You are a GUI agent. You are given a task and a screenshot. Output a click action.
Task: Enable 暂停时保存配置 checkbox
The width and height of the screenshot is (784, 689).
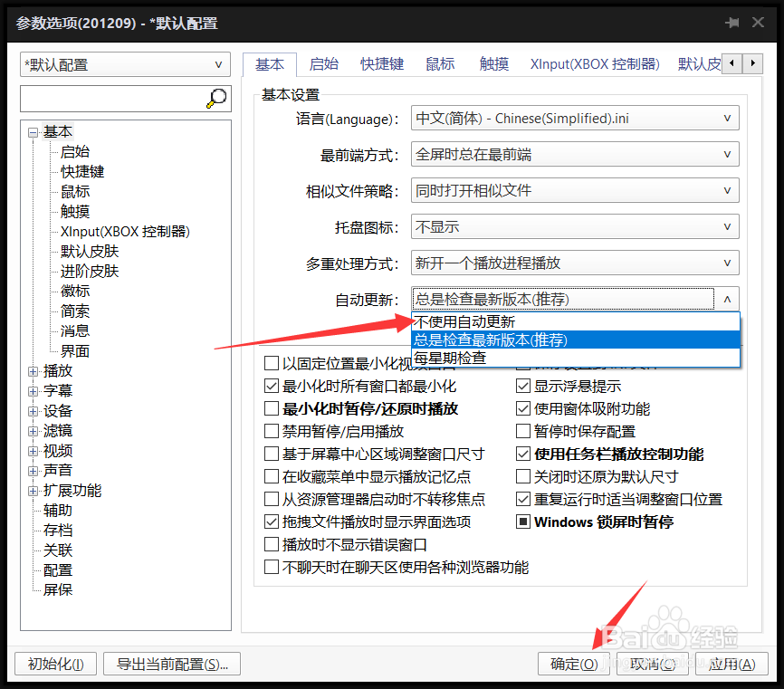pyautogui.click(x=523, y=430)
